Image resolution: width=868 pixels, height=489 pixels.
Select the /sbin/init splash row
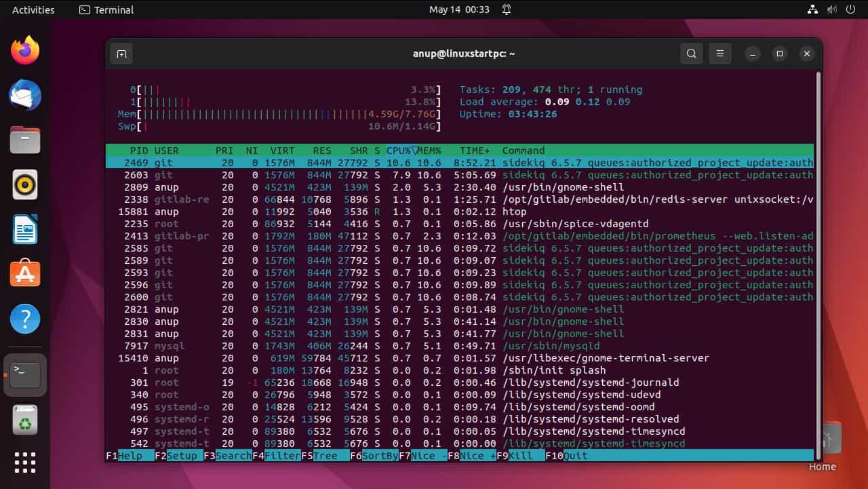point(460,370)
